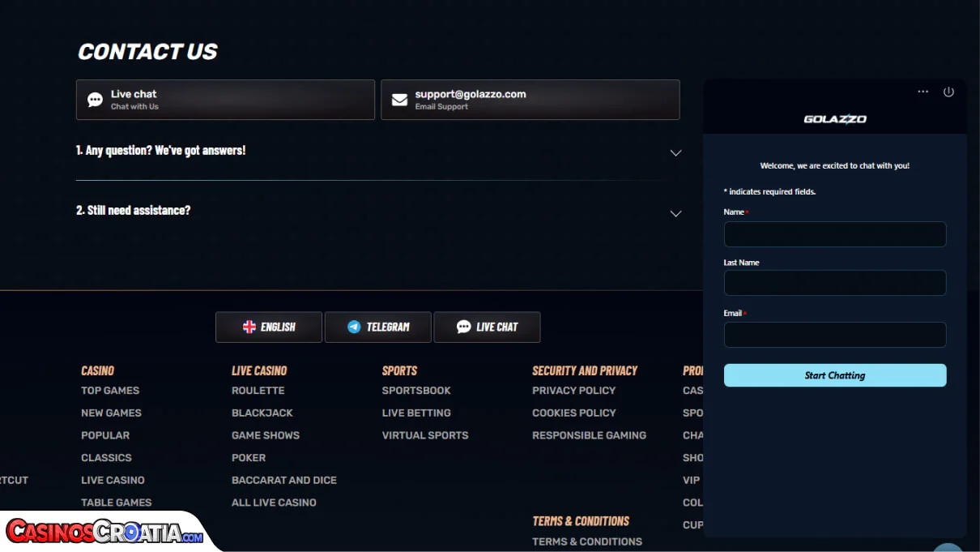Open LIVE BETTING link
This screenshot has width=980, height=552.
416,413
